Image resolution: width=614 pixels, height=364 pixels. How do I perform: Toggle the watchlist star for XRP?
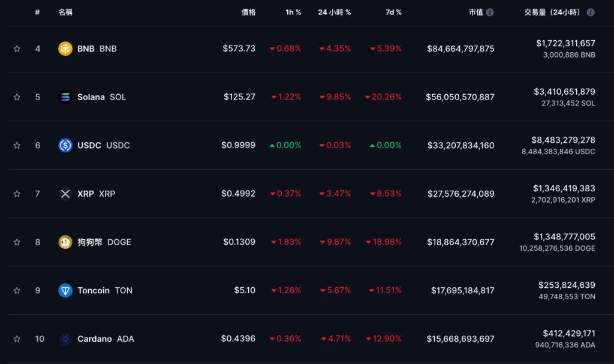[17, 194]
